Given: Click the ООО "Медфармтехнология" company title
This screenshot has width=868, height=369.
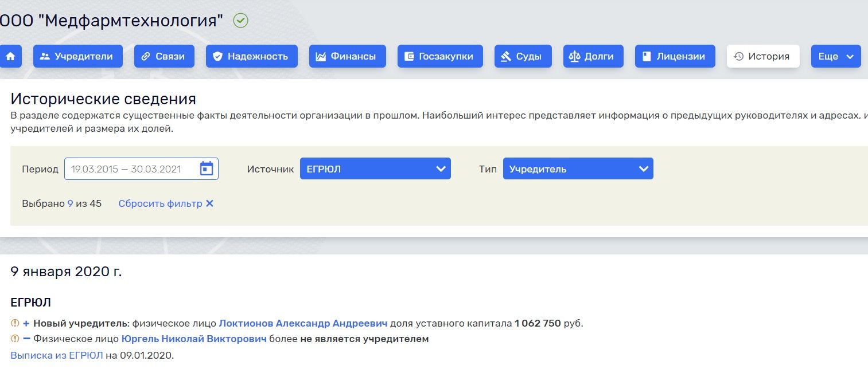Looking at the screenshot, I should point(111,21).
